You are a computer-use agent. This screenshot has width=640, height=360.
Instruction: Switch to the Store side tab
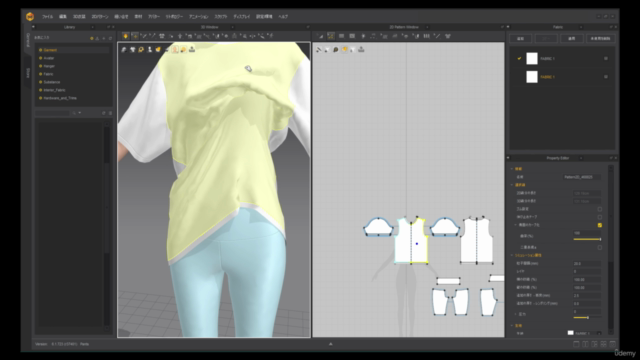click(x=28, y=73)
